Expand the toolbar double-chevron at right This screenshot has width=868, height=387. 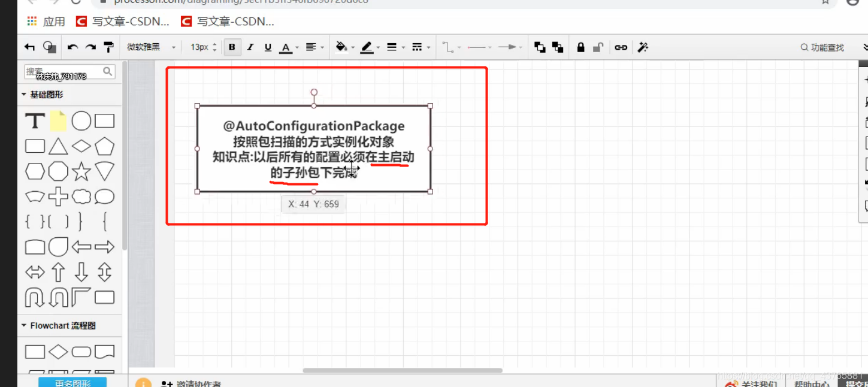[x=865, y=47]
